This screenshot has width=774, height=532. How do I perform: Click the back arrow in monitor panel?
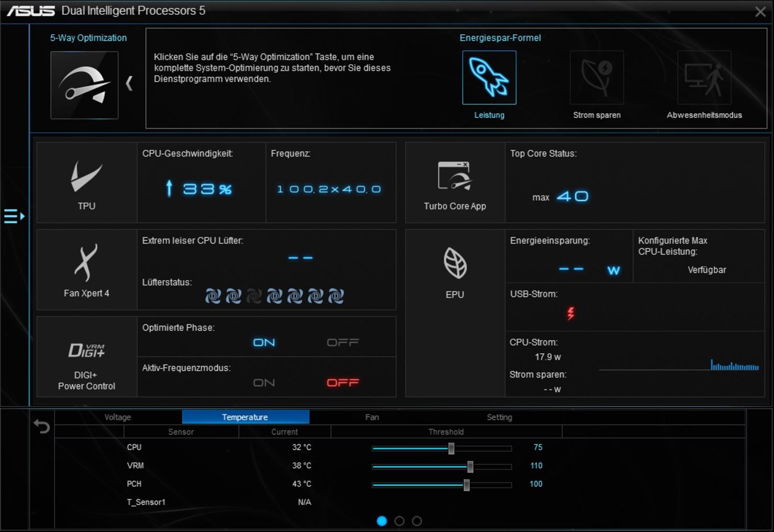(x=42, y=426)
